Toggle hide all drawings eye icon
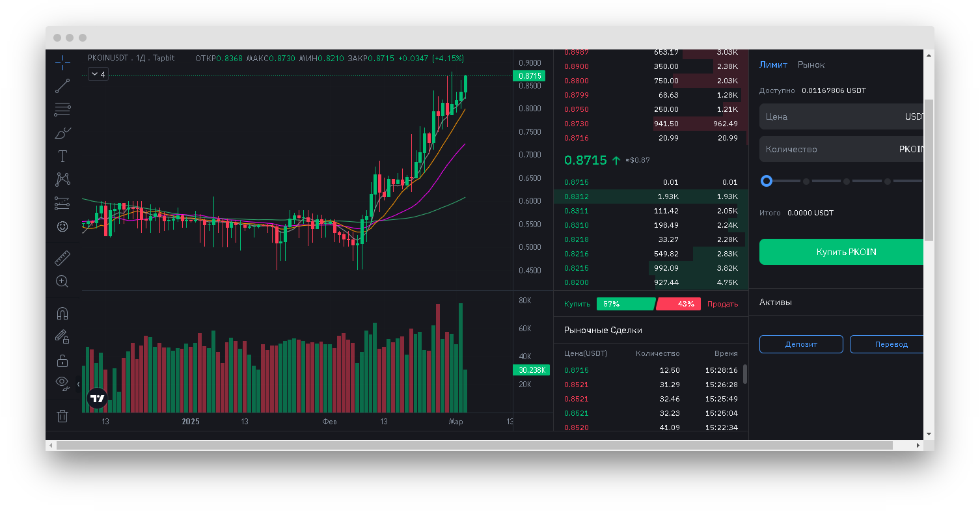Image resolution: width=980 pixels, height=516 pixels. [62, 383]
